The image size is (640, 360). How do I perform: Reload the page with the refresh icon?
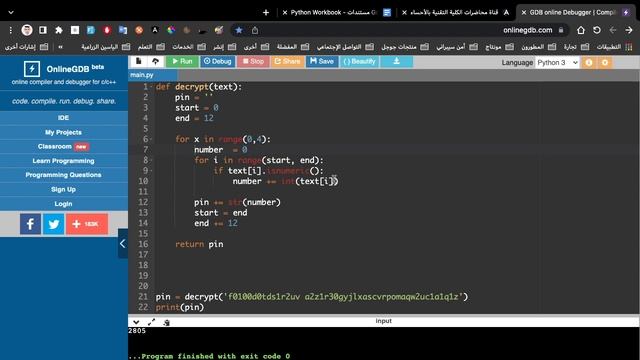(597, 30)
